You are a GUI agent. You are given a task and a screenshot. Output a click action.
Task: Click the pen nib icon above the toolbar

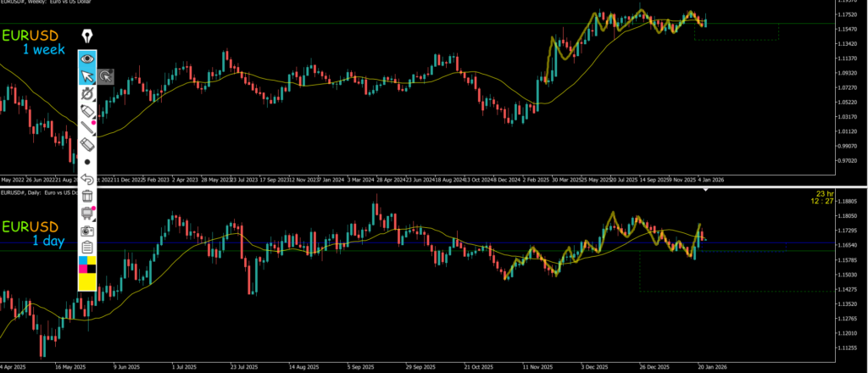pos(86,36)
